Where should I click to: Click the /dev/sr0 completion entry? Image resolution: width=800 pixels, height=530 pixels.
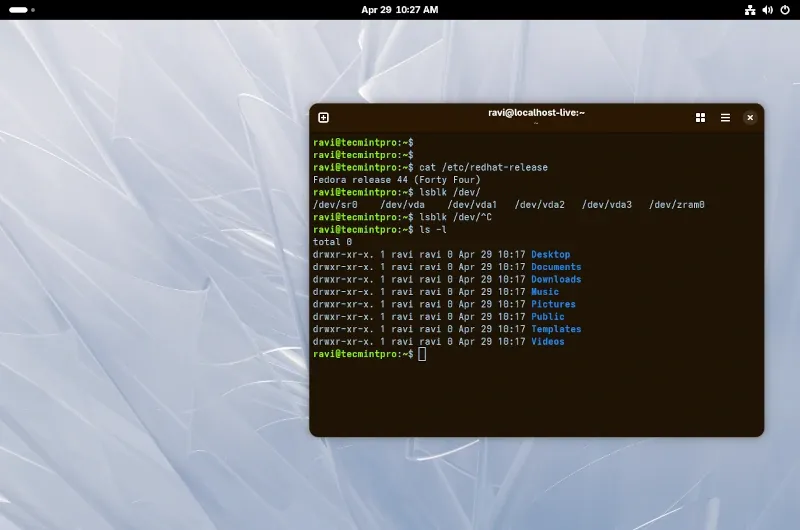[x=335, y=205]
